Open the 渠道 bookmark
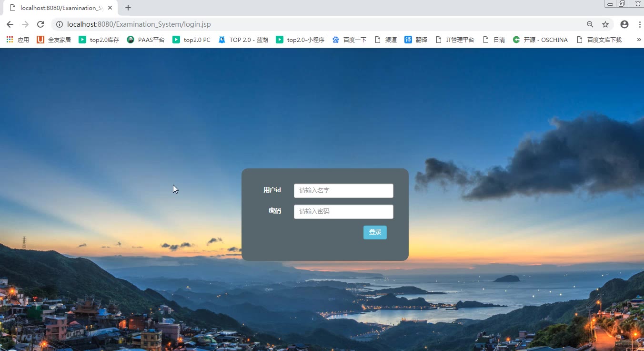This screenshot has height=351, width=644. click(386, 40)
